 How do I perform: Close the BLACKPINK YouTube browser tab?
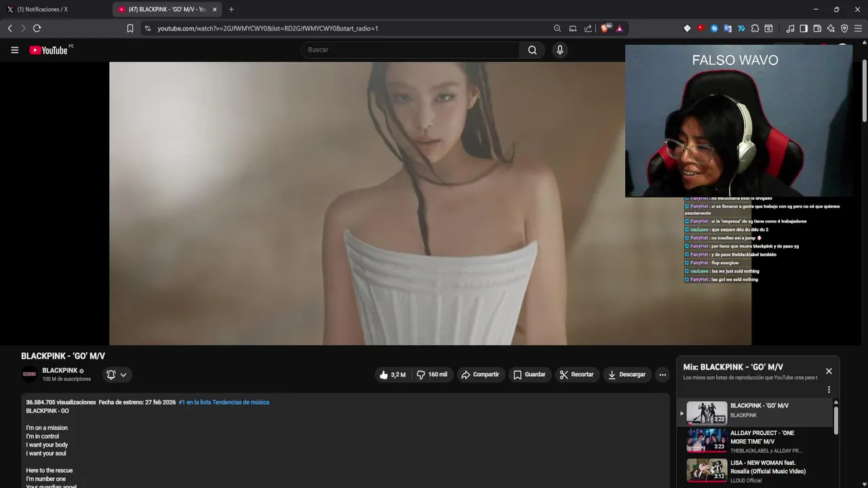click(x=215, y=9)
